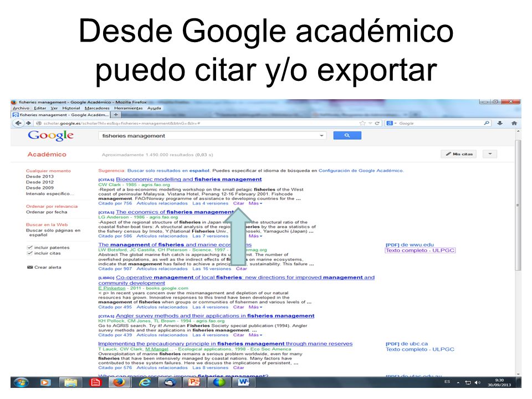Viewport: 532px width, 399px height.
Task: Open the green globe app in the taskbar
Action: [x=219, y=382]
